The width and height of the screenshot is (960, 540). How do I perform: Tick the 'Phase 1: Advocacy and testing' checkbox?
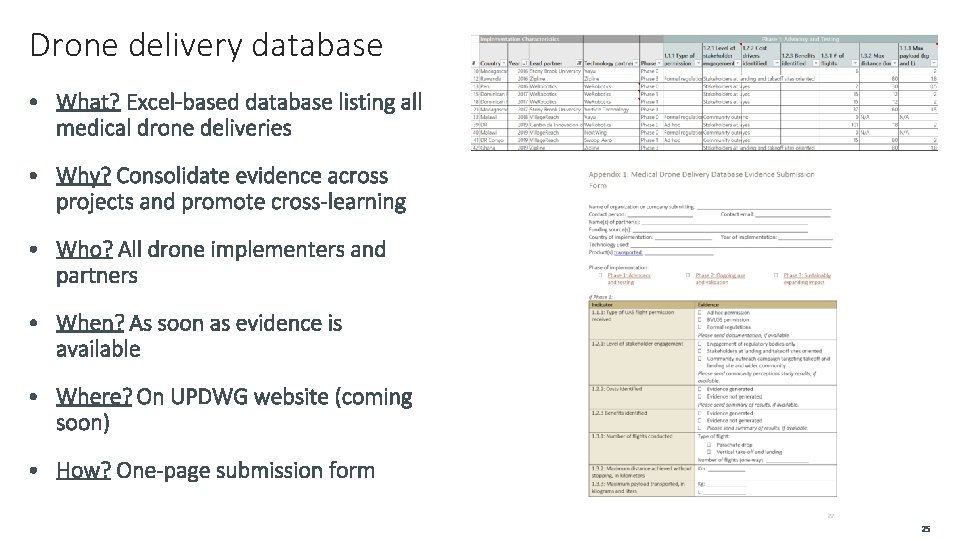tap(601, 276)
